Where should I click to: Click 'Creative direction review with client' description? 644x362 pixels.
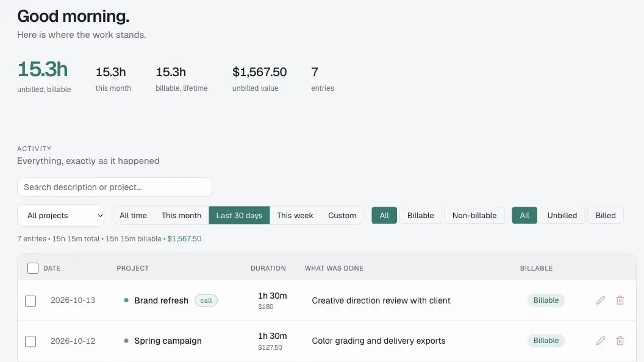tap(381, 300)
